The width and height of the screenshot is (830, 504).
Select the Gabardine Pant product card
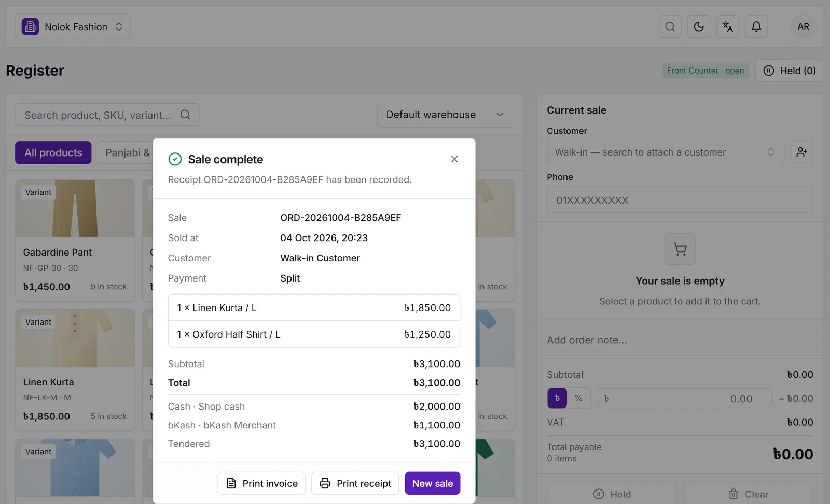75,240
